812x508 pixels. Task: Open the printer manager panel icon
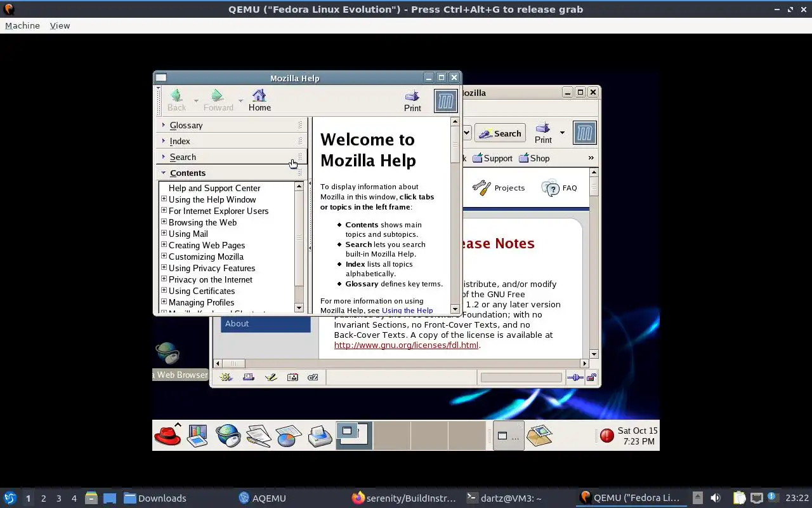pos(320,436)
